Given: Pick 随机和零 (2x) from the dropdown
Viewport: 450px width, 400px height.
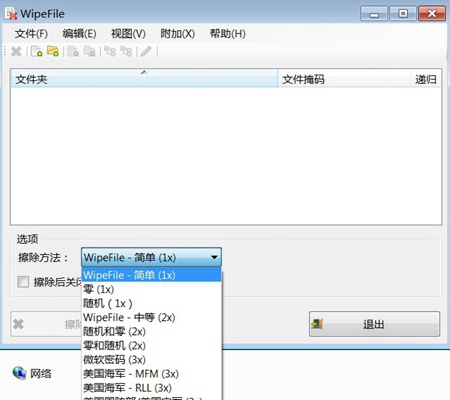Looking at the screenshot, I should click(x=151, y=331).
